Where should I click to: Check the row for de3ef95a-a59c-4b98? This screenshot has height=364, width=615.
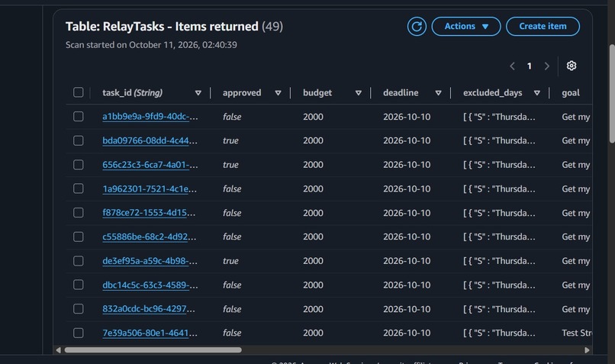click(79, 261)
